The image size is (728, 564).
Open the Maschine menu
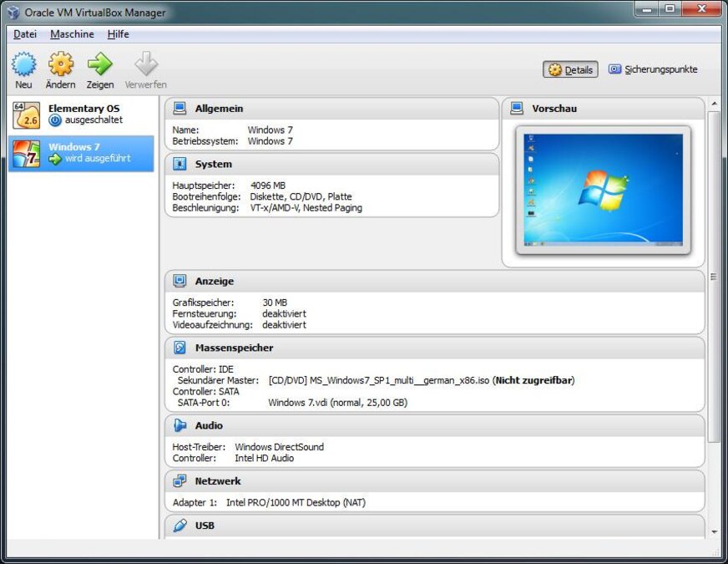click(x=72, y=33)
